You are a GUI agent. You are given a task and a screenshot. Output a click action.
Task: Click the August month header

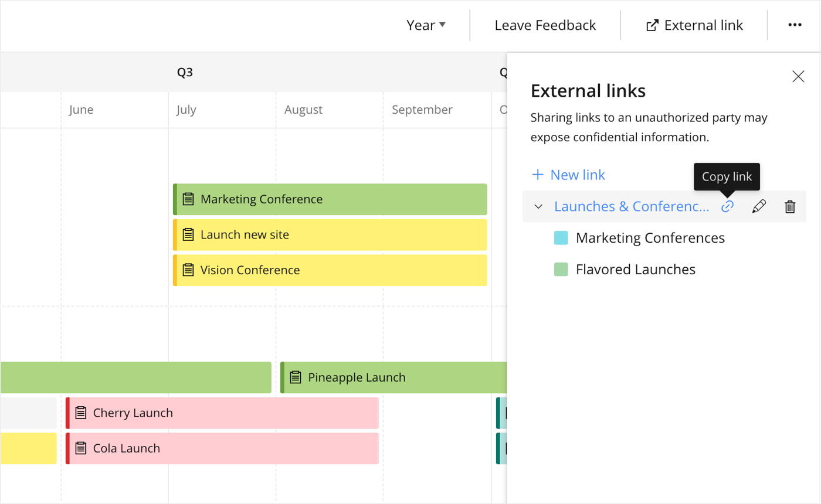(x=303, y=110)
